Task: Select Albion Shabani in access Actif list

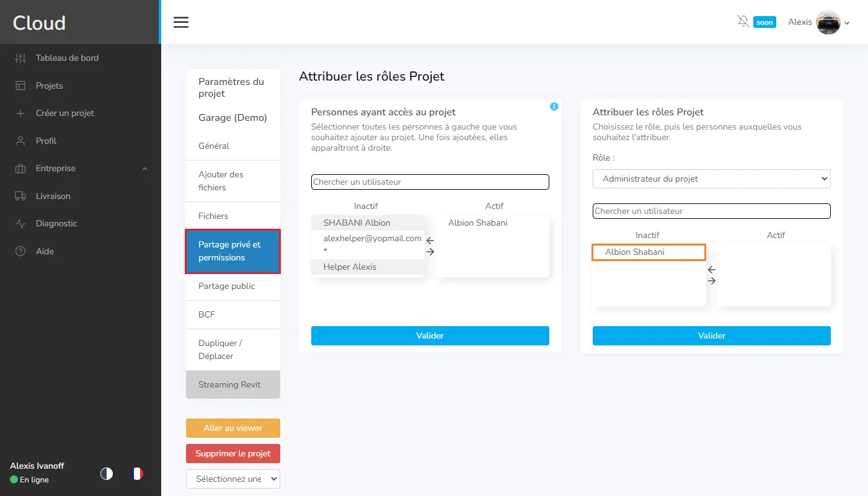Action: 493,223
